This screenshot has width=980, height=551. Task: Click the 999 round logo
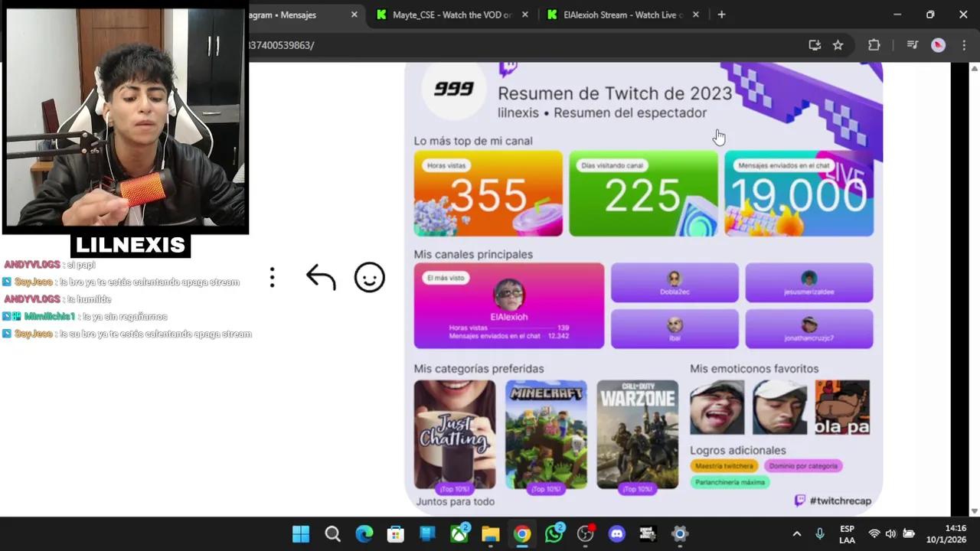tap(454, 89)
